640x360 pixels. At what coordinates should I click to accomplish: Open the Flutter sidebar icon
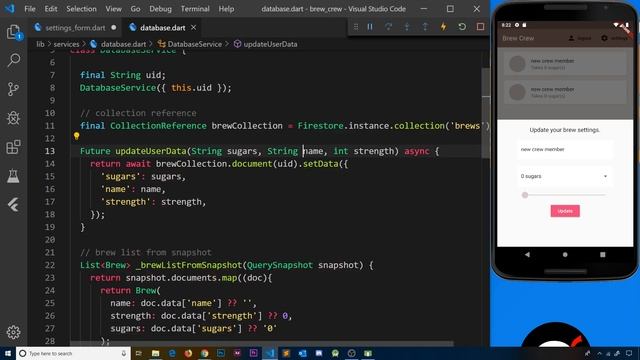[13, 205]
